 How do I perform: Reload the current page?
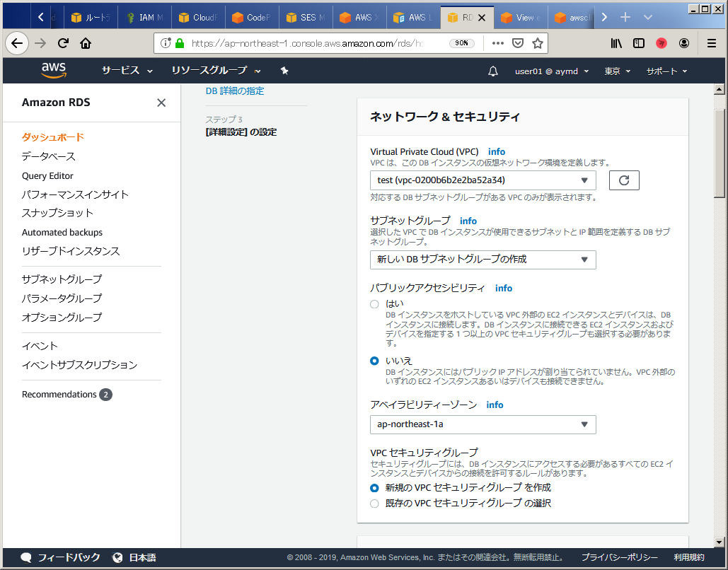63,44
